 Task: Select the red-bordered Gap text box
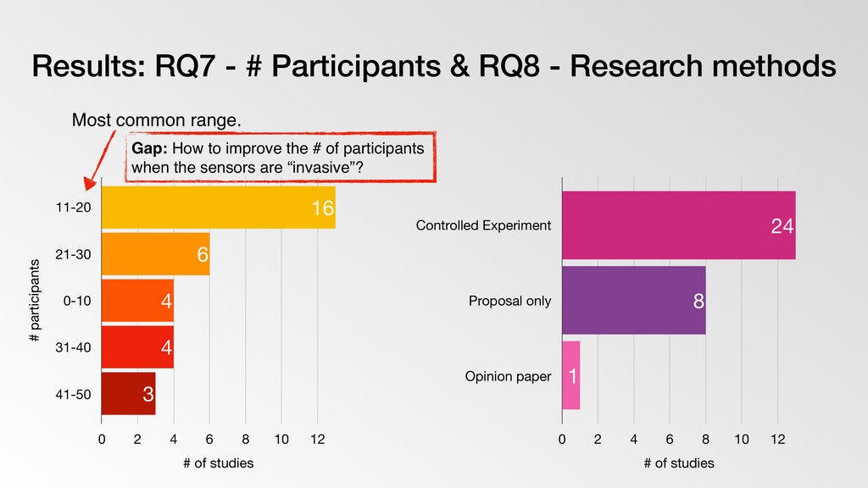tap(281, 157)
